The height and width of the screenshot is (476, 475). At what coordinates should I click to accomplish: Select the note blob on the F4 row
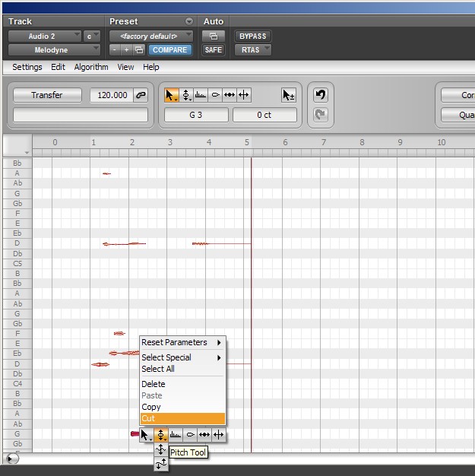coord(119,333)
